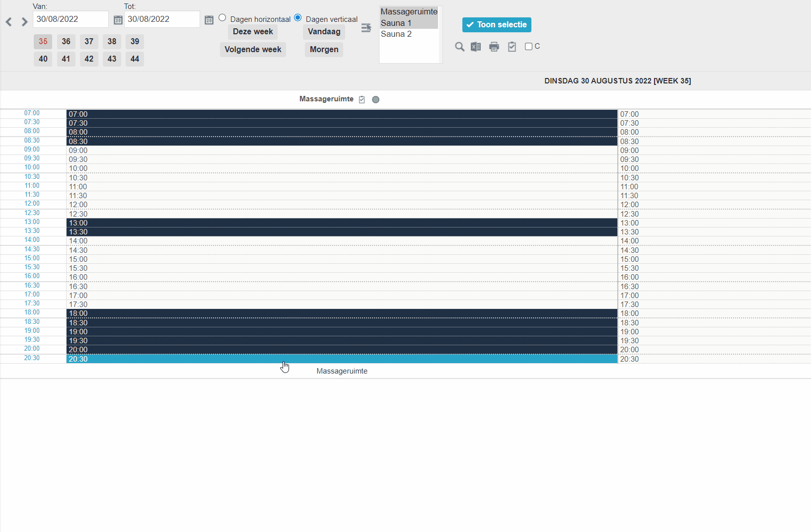The width and height of the screenshot is (811, 532).
Task: Select Massageruimte in resource list
Action: click(409, 11)
